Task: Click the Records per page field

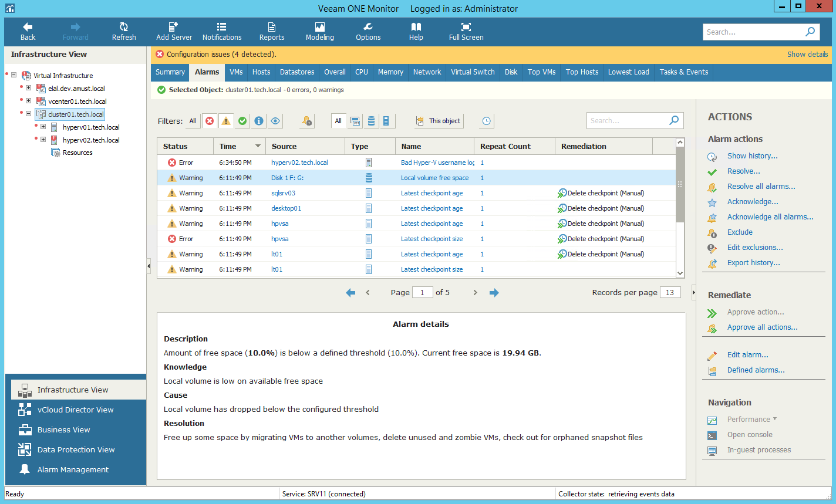Action: pyautogui.click(x=670, y=292)
